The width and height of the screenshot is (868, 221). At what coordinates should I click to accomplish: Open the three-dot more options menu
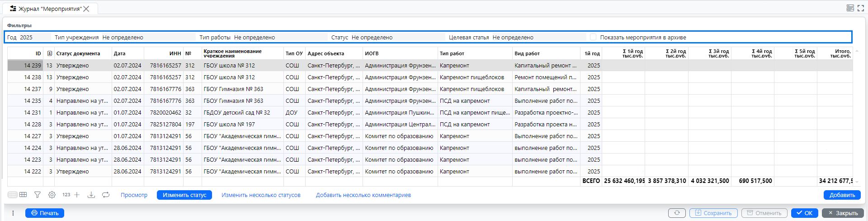pos(13,213)
